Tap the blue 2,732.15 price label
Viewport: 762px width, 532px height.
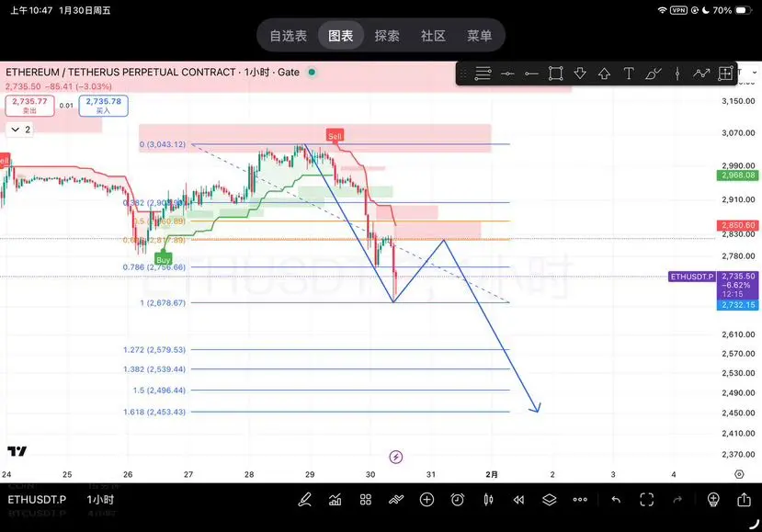coord(738,305)
